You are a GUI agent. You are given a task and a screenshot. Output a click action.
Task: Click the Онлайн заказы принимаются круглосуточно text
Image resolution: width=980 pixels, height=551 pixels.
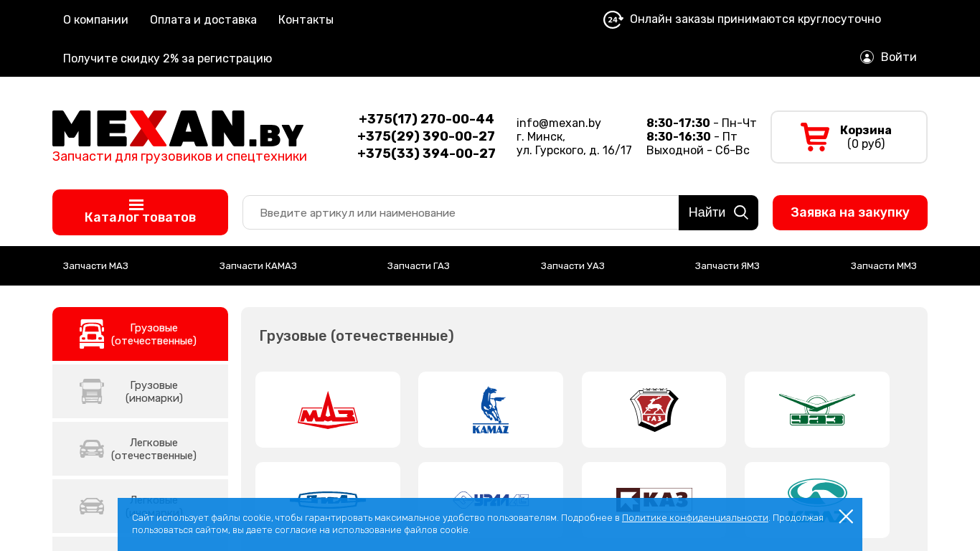[755, 19]
